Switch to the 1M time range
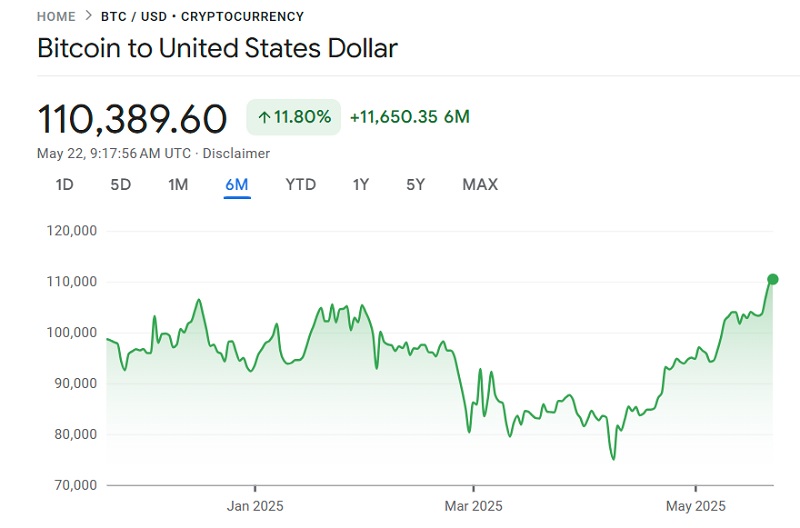 coord(178,184)
